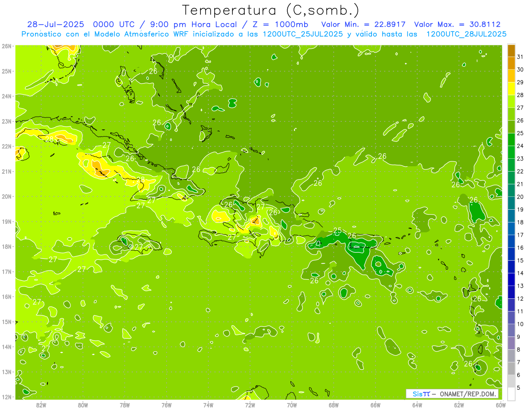Image resolution: width=532 pixels, height=411 pixels.
Task: Click the '7' colorbar label
Action: 519,362
